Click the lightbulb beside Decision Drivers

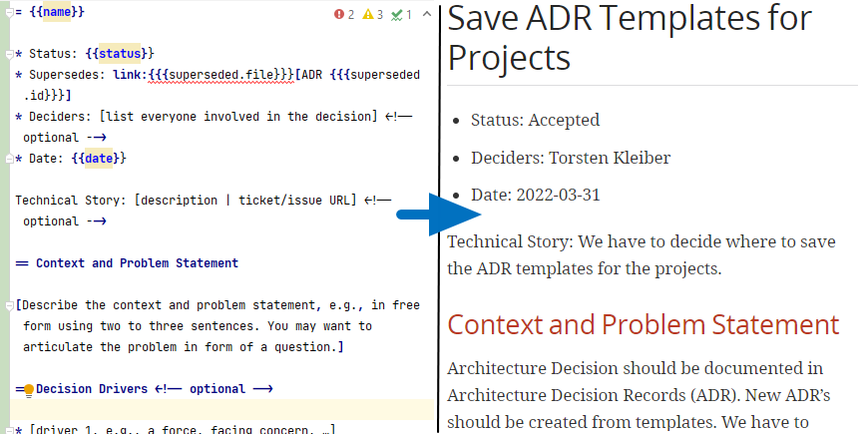pyautogui.click(x=29, y=389)
